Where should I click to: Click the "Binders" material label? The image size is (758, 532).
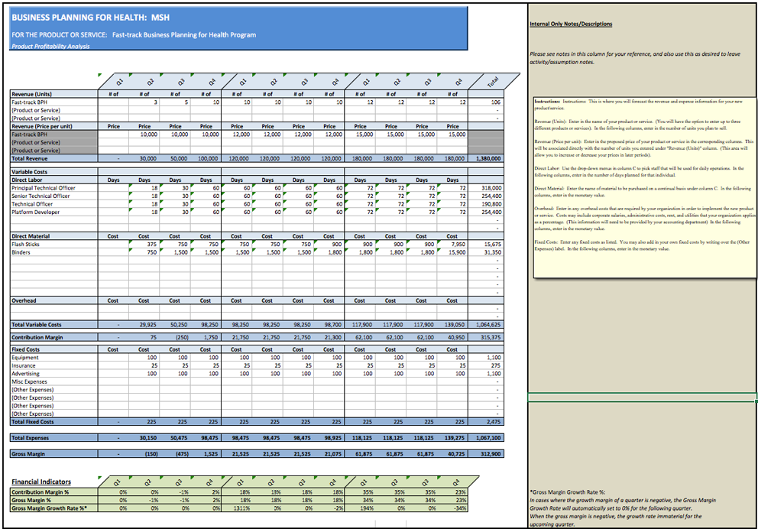(x=21, y=252)
